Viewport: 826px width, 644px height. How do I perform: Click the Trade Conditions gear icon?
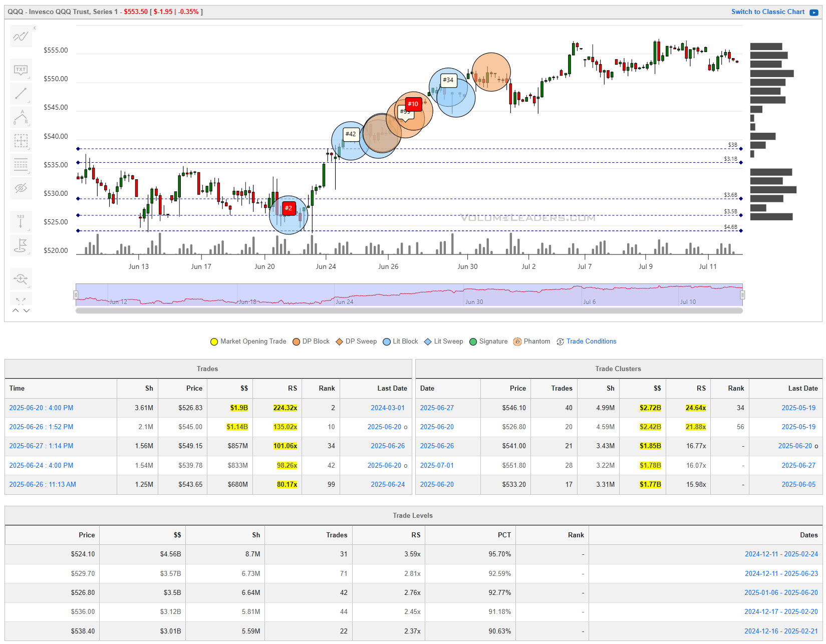(560, 342)
